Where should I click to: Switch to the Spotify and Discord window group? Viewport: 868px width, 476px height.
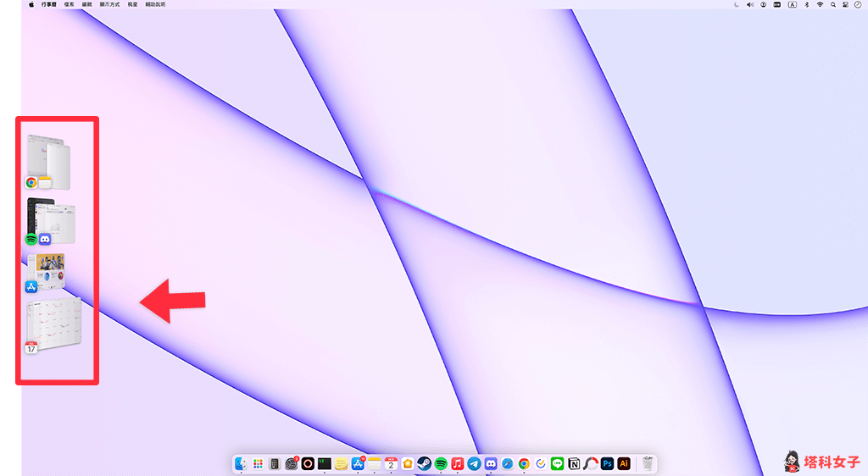click(x=53, y=222)
